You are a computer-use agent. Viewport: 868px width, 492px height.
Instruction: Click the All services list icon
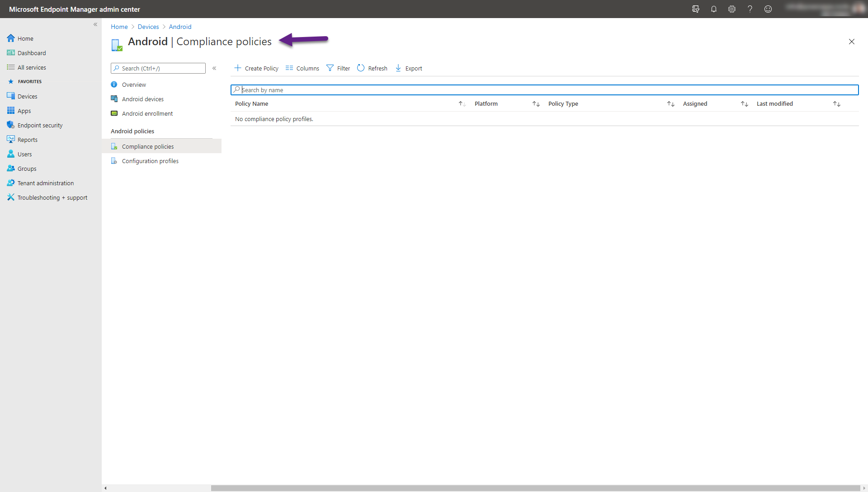(11, 67)
